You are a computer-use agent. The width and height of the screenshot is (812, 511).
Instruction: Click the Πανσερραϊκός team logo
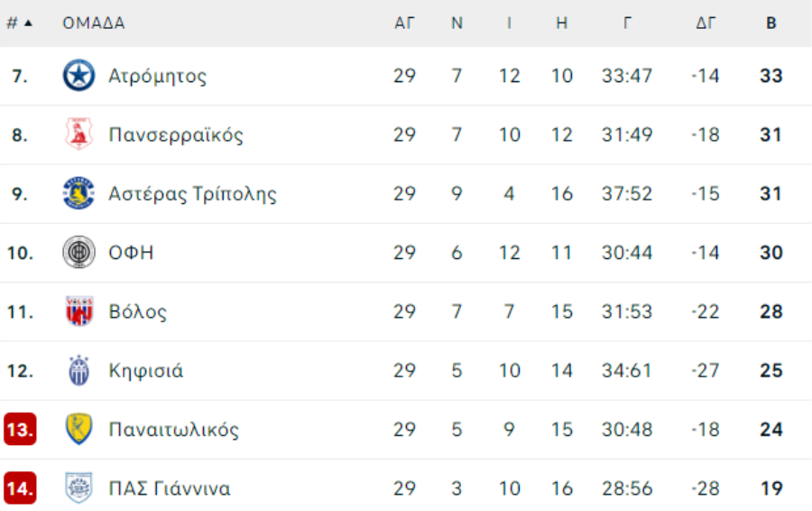tap(78, 135)
